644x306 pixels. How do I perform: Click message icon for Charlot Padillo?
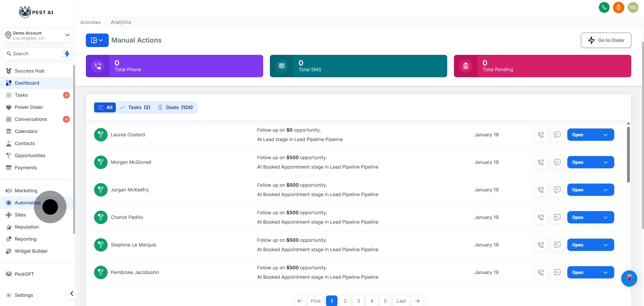point(557,217)
